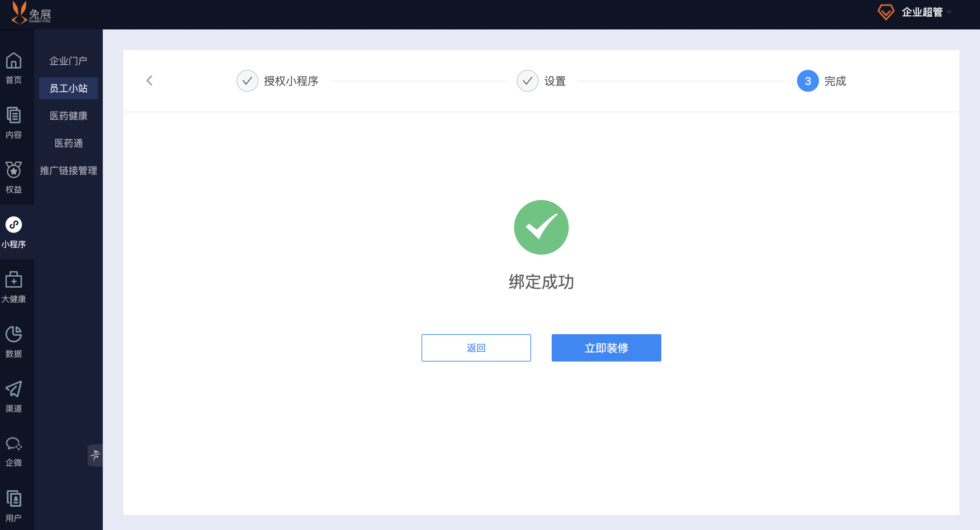The width and height of the screenshot is (980, 530).
Task: Open the 医药健康 submenu item
Action: click(69, 116)
